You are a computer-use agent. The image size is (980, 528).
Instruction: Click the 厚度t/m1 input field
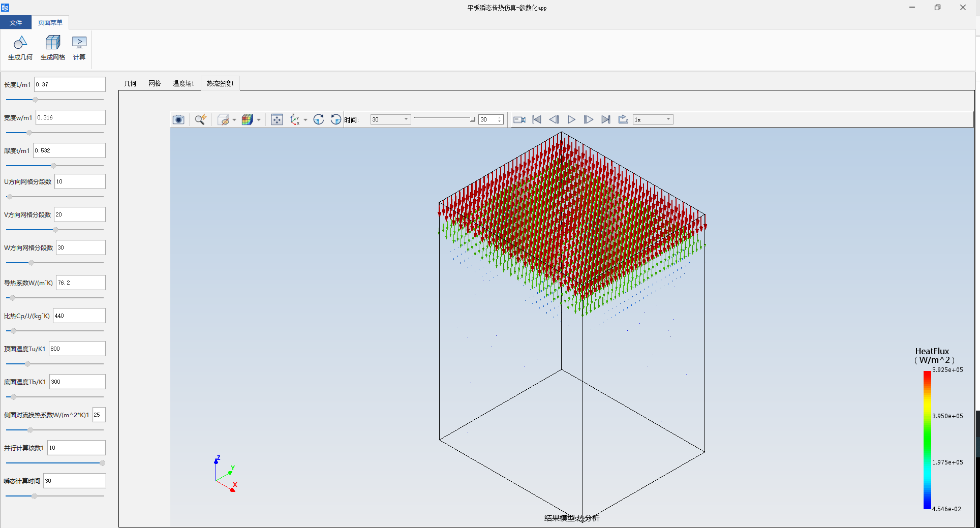click(69, 150)
